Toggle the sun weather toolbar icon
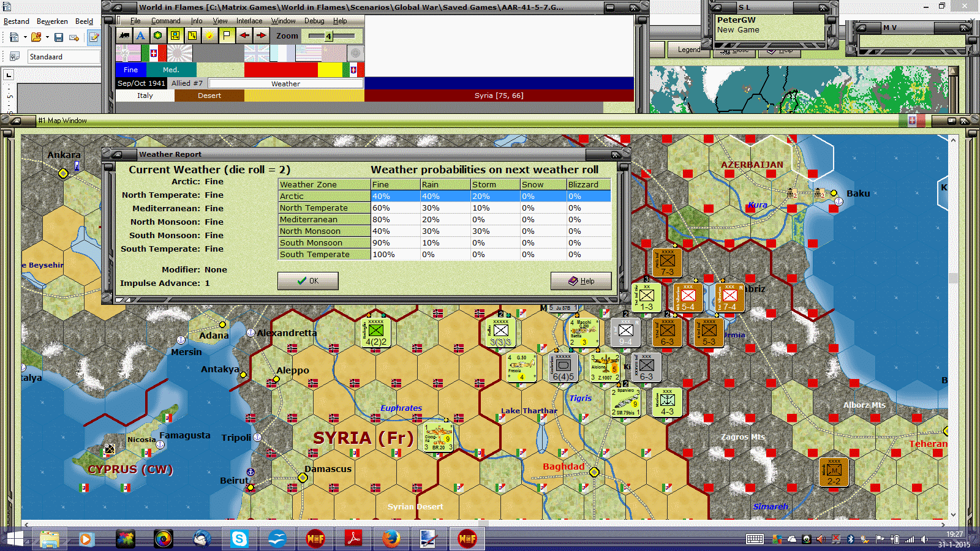 click(209, 36)
